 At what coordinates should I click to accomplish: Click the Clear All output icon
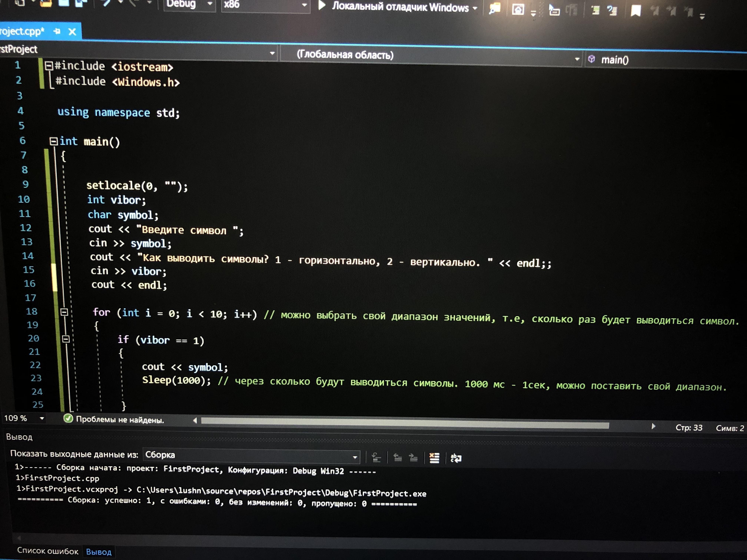pos(434,458)
